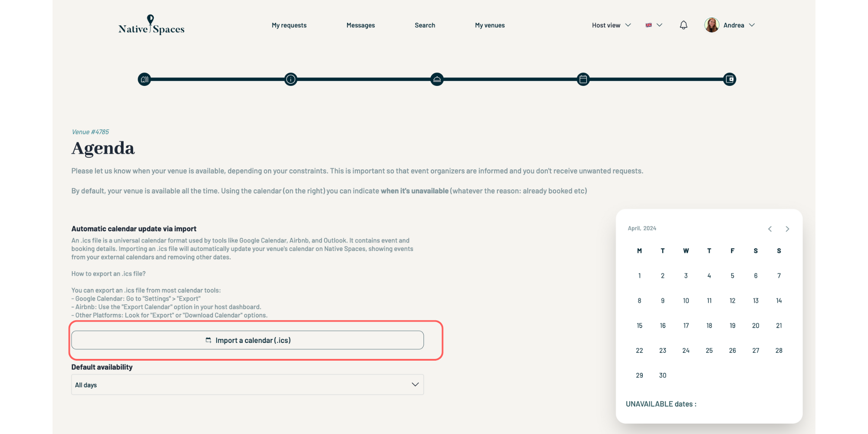Jump to the wallet payment step icon

(x=730, y=79)
